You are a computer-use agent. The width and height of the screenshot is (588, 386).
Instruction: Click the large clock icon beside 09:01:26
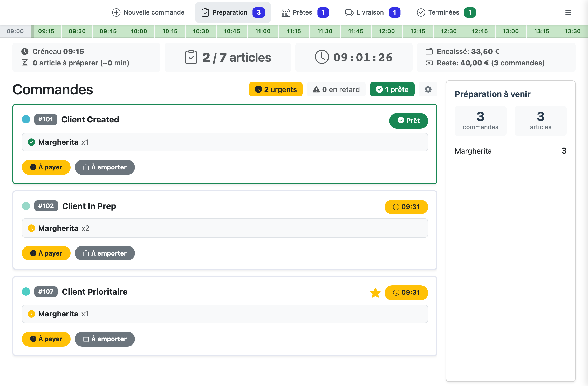(322, 57)
